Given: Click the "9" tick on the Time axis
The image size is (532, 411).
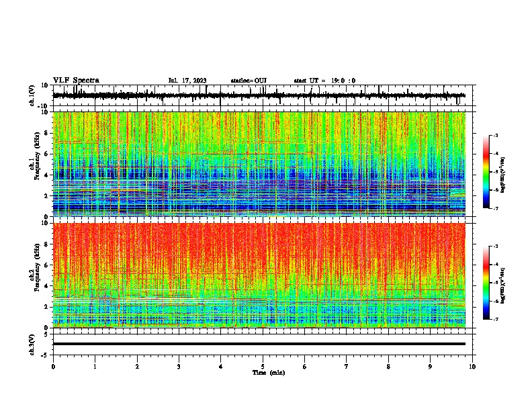Looking at the screenshot, I should [430, 367].
